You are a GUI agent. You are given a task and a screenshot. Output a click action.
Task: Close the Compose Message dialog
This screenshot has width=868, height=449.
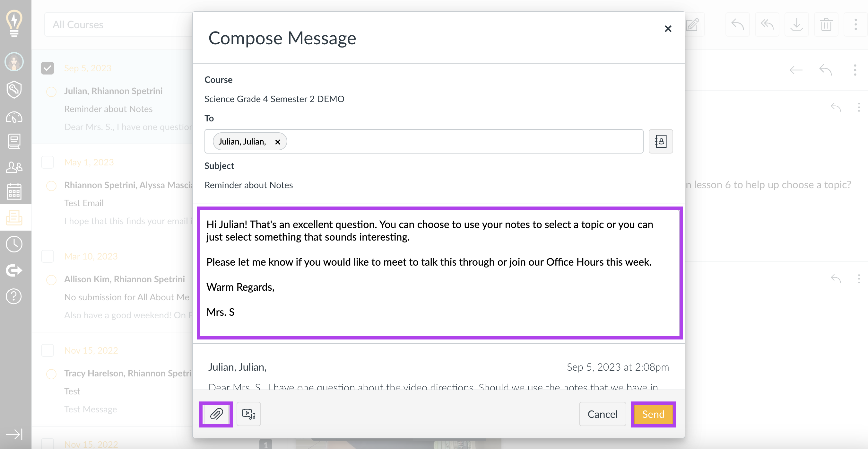coord(668,29)
